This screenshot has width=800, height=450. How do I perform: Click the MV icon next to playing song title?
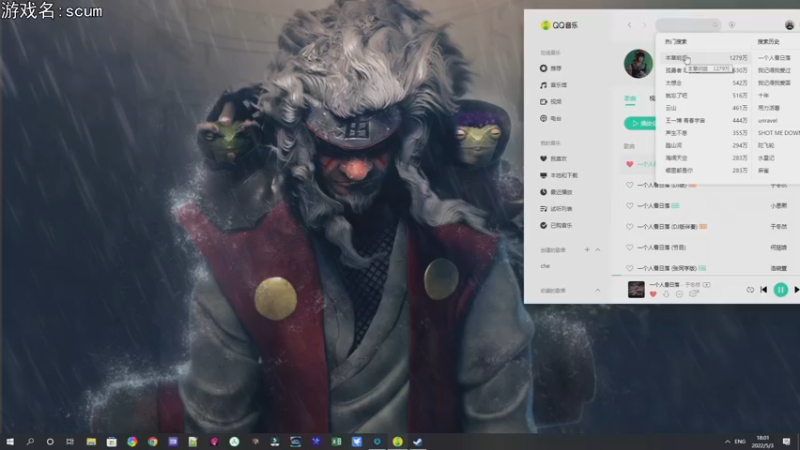707,285
